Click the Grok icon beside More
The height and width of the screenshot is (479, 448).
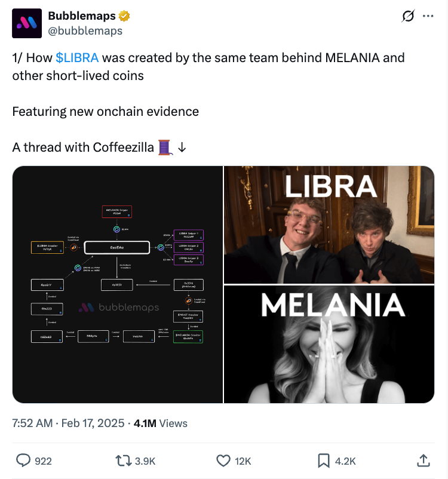[409, 17]
